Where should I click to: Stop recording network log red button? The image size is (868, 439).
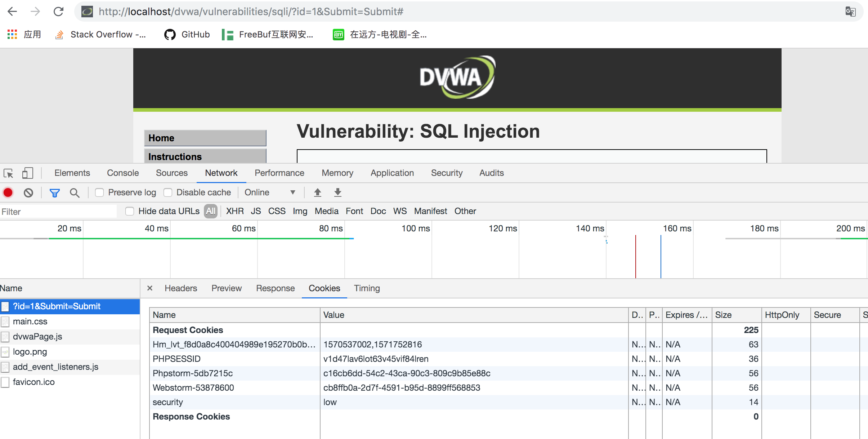click(8, 192)
